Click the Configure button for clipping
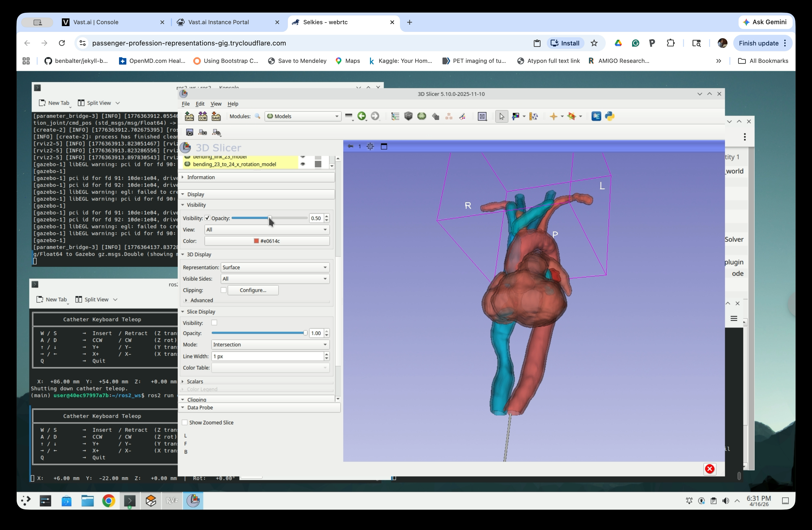 (x=252, y=290)
